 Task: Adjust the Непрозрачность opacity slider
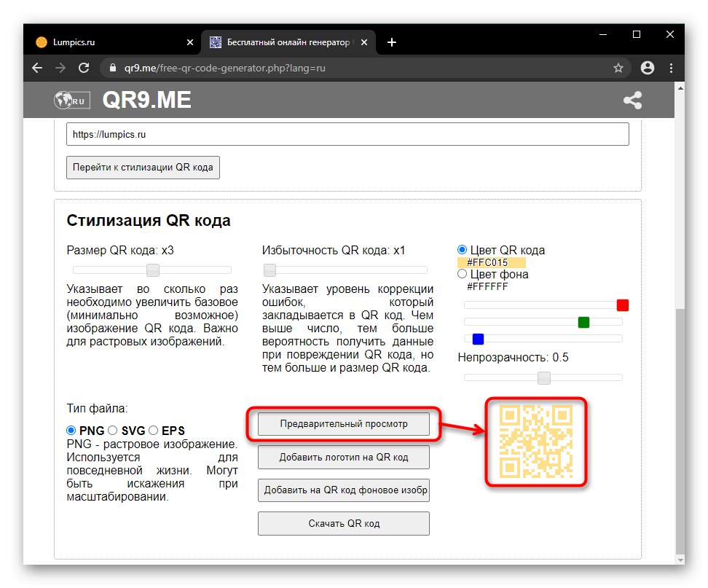click(544, 377)
